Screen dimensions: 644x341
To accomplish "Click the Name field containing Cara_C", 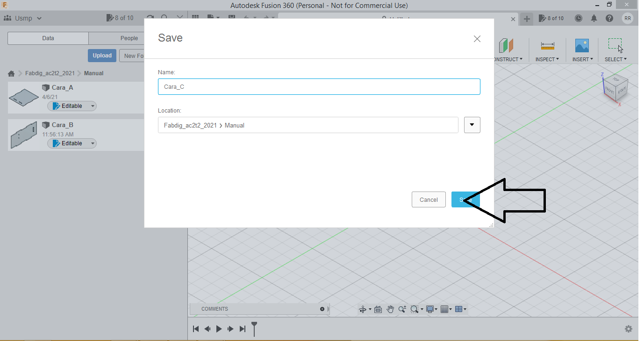I will [319, 87].
